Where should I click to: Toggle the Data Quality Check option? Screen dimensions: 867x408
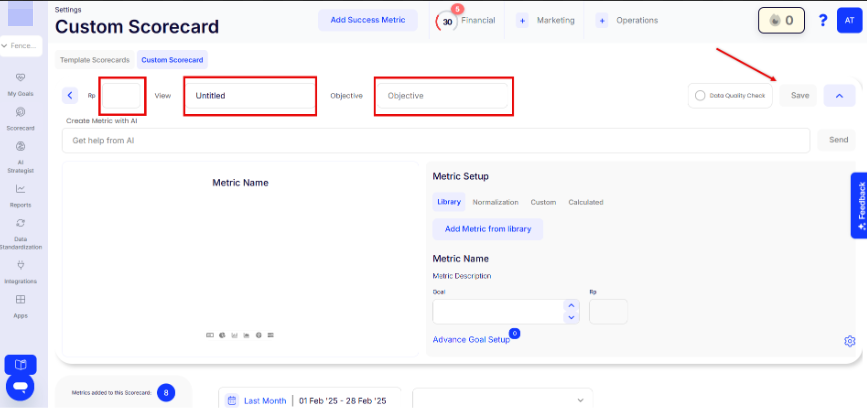pyautogui.click(x=700, y=96)
